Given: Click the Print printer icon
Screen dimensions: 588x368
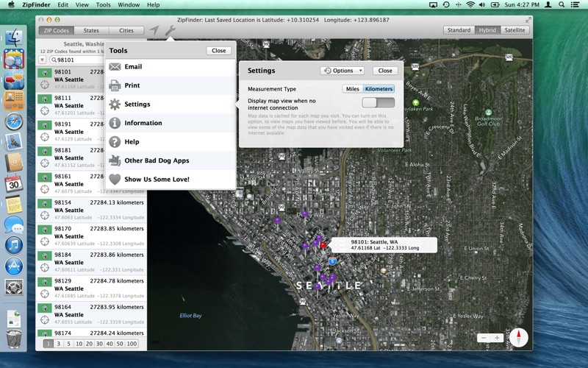Looking at the screenshot, I should [x=115, y=85].
